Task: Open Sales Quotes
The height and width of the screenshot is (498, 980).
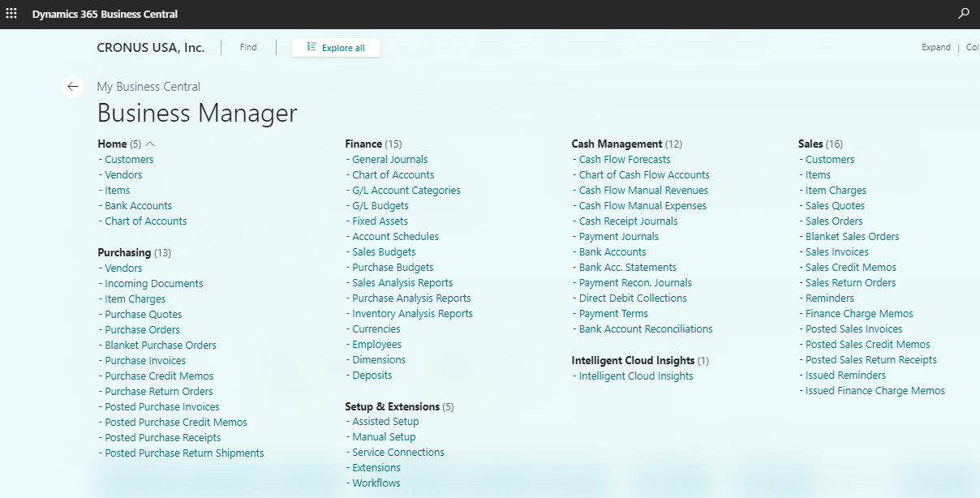Action: (835, 206)
